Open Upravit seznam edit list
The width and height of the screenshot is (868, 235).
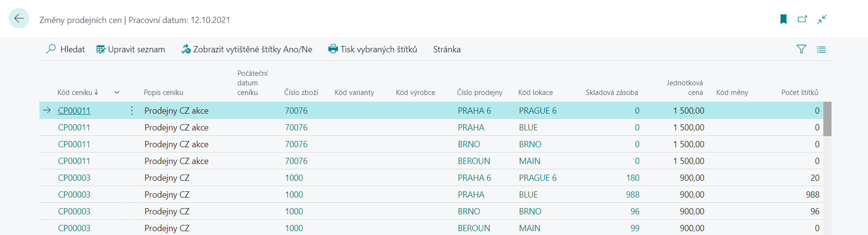pyautogui.click(x=131, y=49)
